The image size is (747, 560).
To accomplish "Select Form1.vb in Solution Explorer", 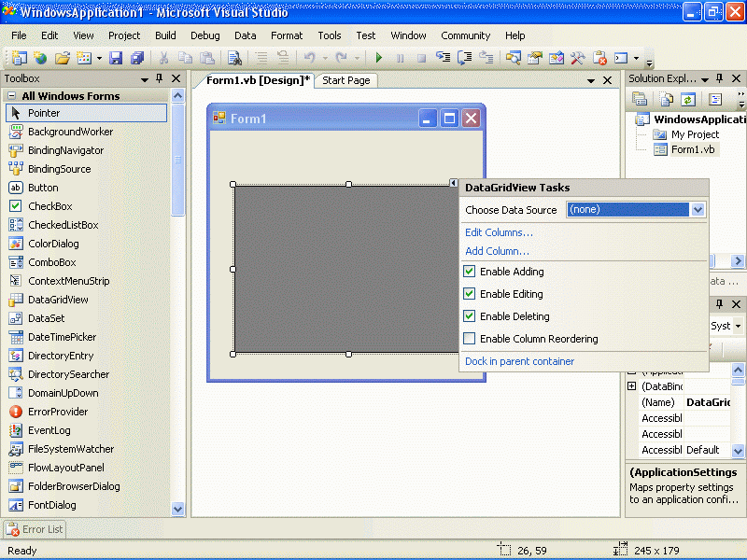I will click(x=693, y=149).
